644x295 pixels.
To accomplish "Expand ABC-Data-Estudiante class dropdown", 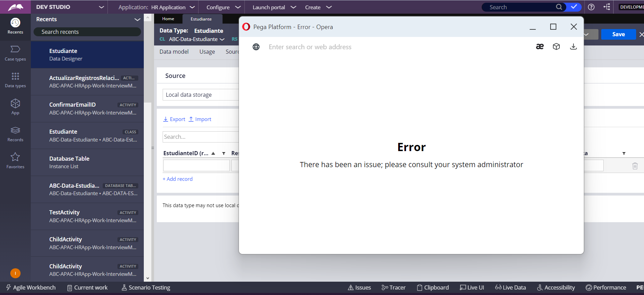I will [222, 39].
